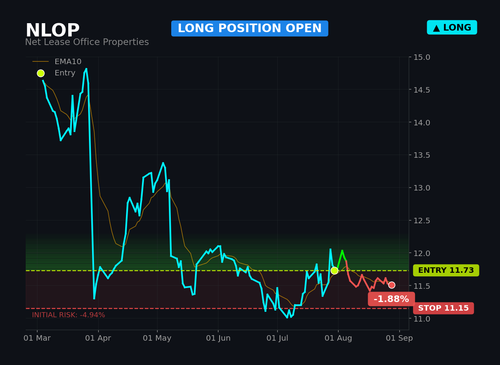The image size is (500, 365).
Task: Click the Net Lease Office Properties subtitle
Action: pos(87,42)
